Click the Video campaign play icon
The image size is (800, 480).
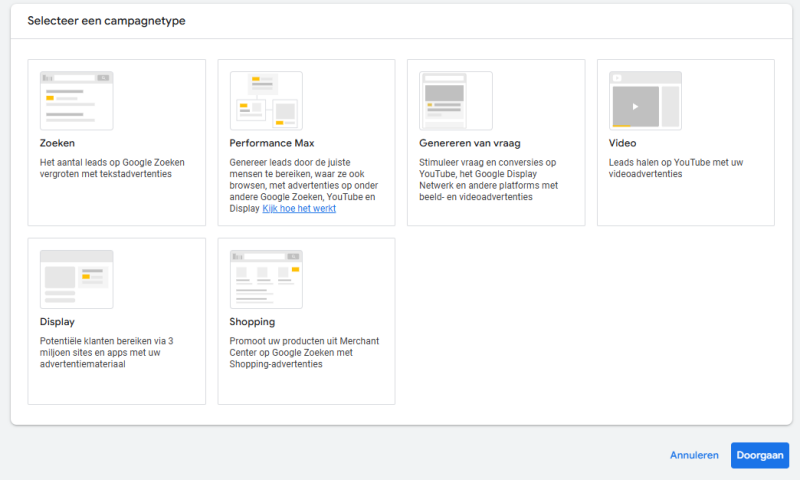[x=634, y=106]
